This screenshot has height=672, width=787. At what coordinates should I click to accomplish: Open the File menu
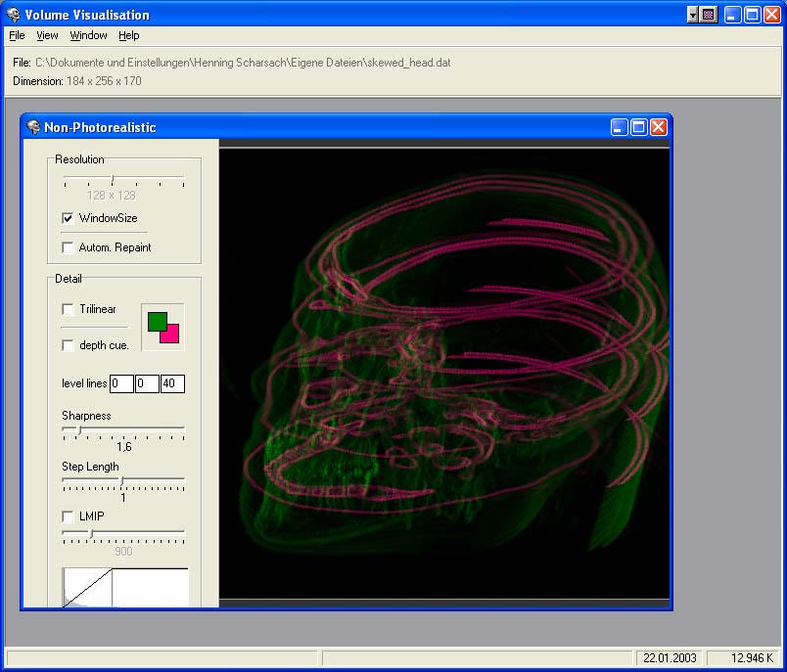[x=17, y=35]
